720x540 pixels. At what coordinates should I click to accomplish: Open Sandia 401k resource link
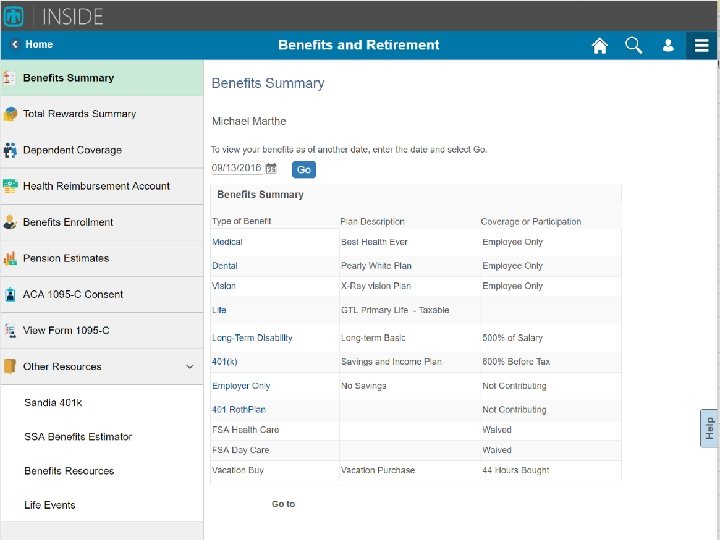[x=53, y=403]
